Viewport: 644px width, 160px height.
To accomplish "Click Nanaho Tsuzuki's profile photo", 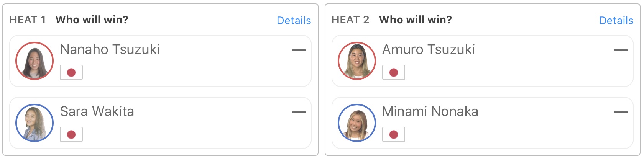I will (34, 61).
